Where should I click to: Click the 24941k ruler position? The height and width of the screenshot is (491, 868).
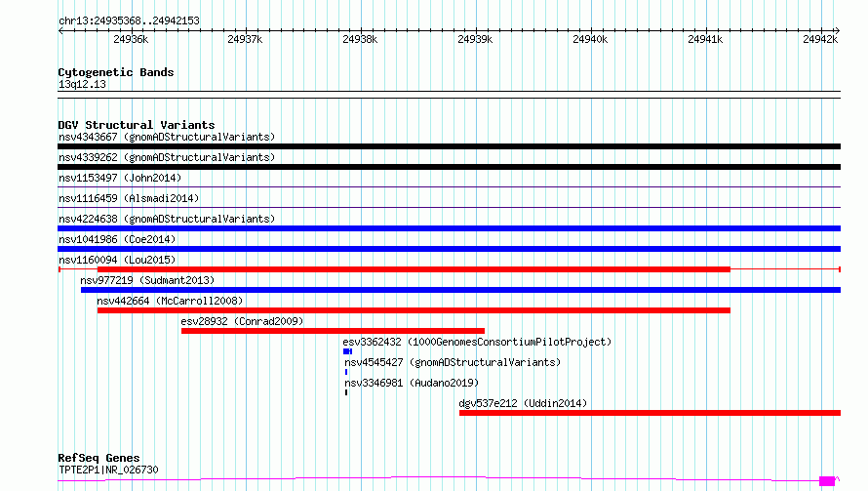click(705, 39)
